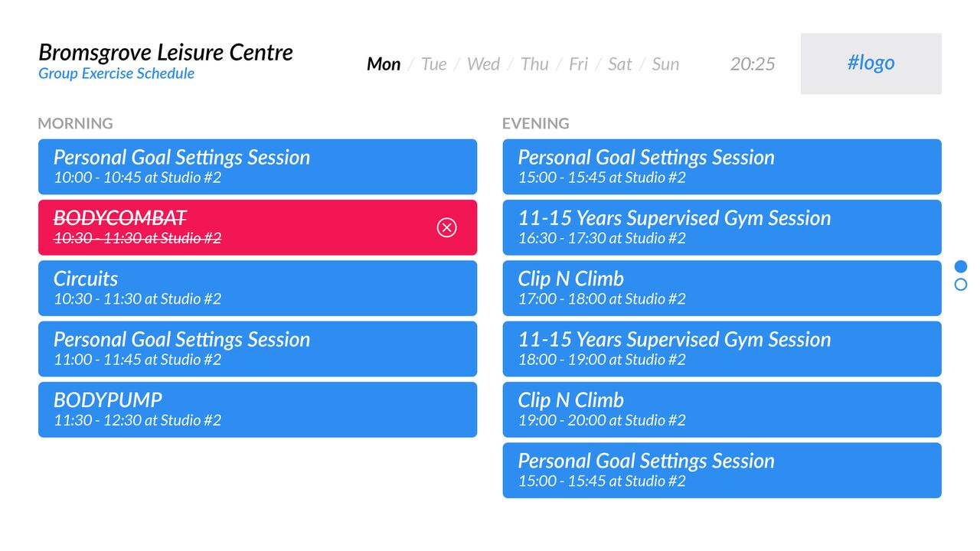Screen dimensions: 980x551
Task: Open the BODYPUMP 11:30 class card
Action: 257,409
